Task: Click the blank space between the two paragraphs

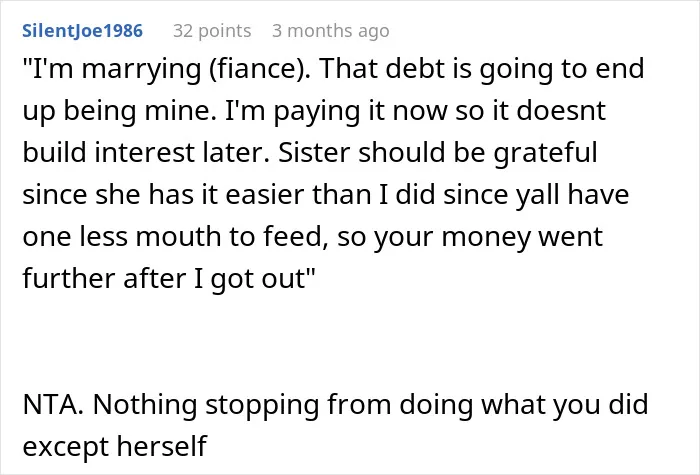Action: (x=333, y=342)
